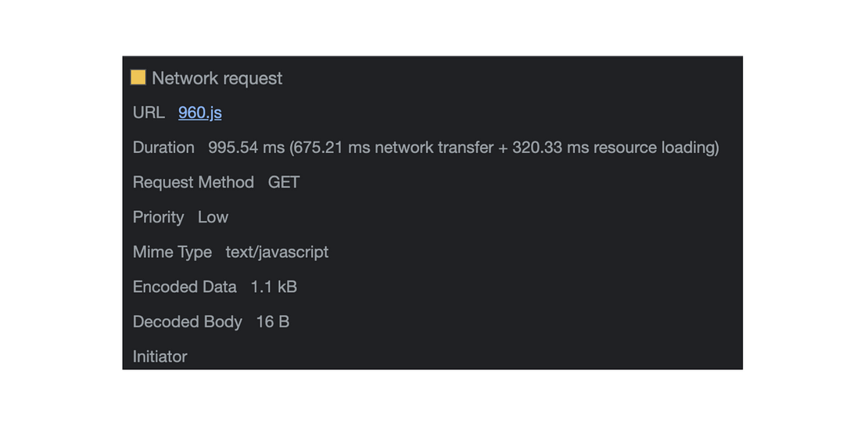Click the Duration field label
The image size is (868, 421).
pyautogui.click(x=163, y=147)
